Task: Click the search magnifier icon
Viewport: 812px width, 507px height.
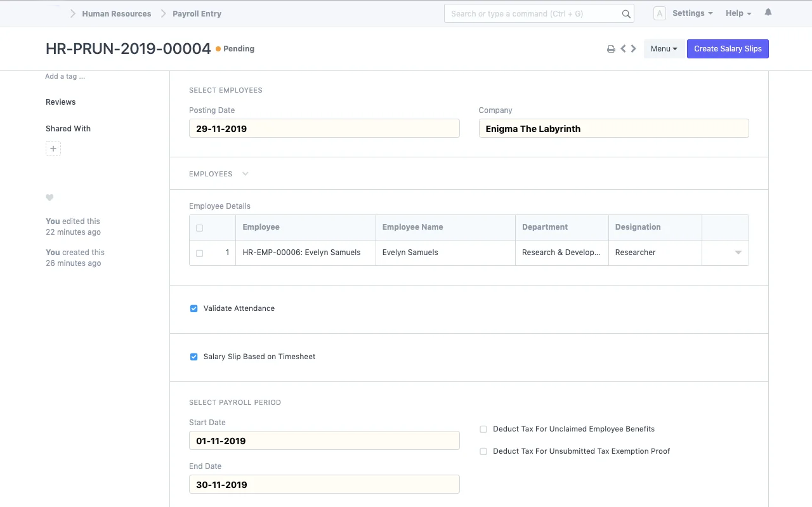Action: (625, 13)
